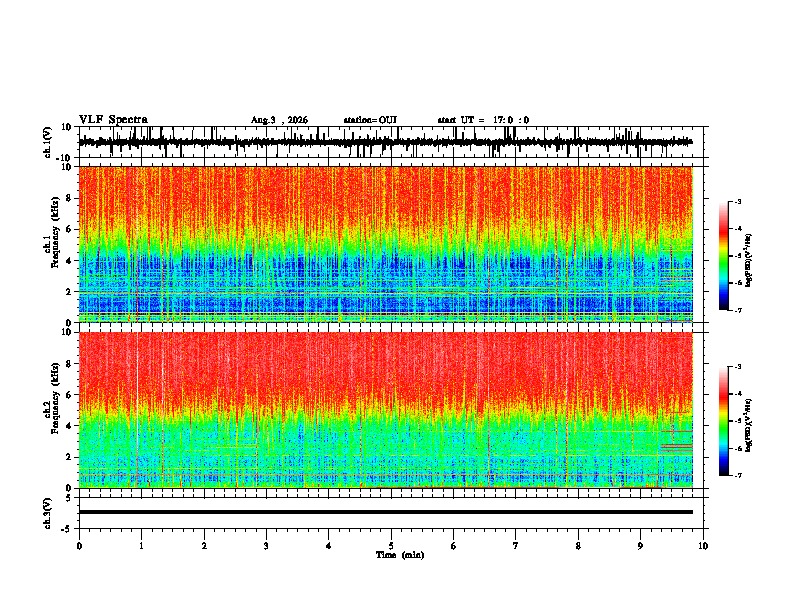
Task: Click the "8" tick on the time axis
Action: click(578, 546)
